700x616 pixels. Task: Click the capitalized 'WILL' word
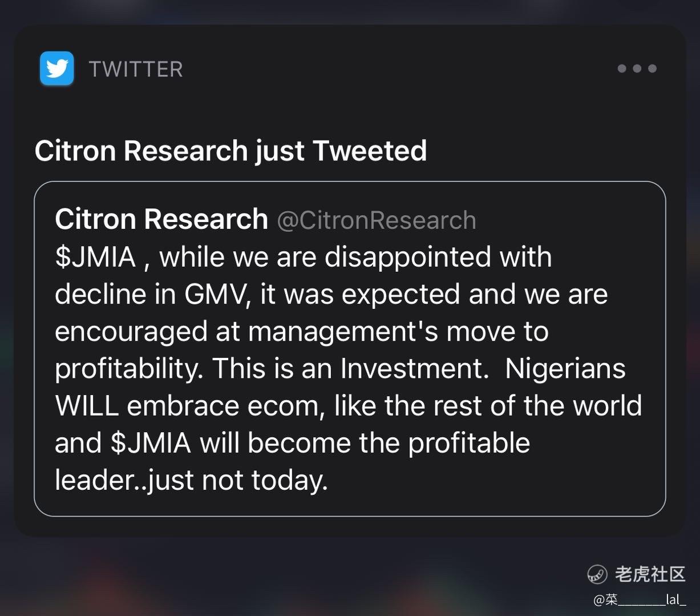point(86,406)
